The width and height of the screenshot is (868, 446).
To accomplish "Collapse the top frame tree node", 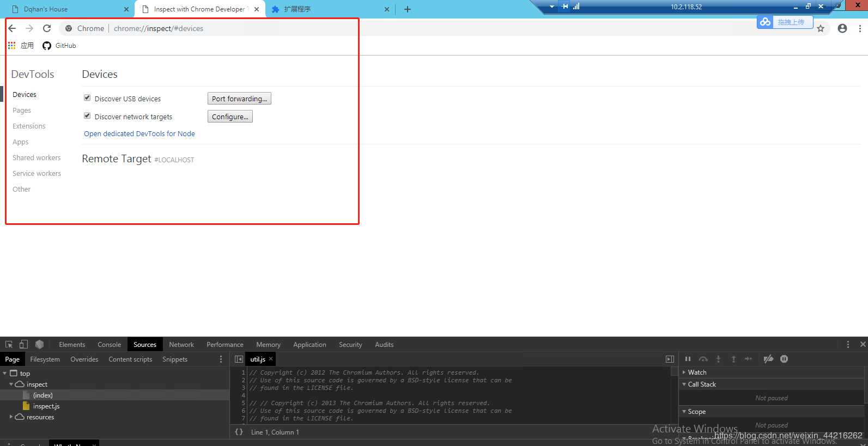I will 5,374.
